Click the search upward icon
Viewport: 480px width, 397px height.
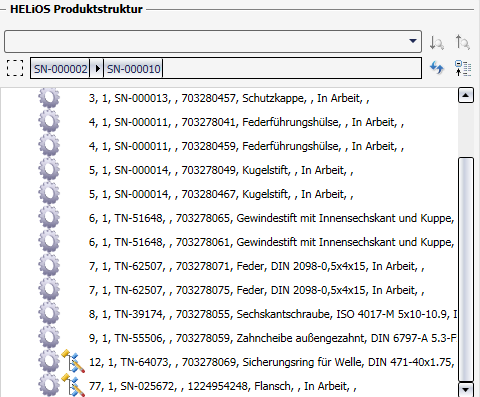[463, 42]
